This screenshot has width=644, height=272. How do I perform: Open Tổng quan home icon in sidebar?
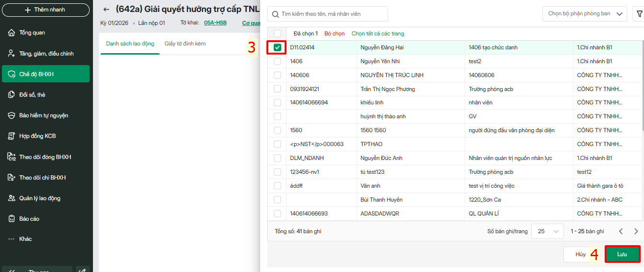point(12,33)
